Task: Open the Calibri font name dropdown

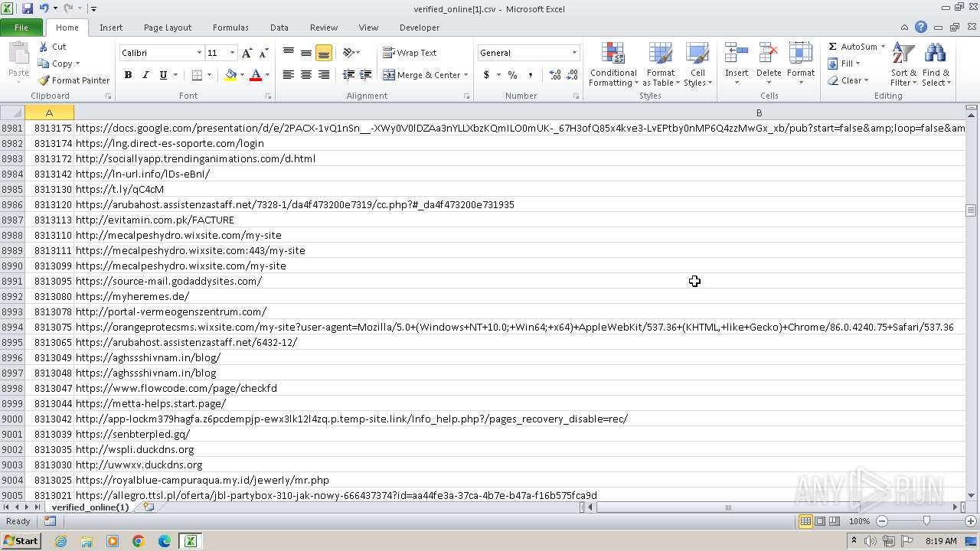Action: click(x=199, y=53)
